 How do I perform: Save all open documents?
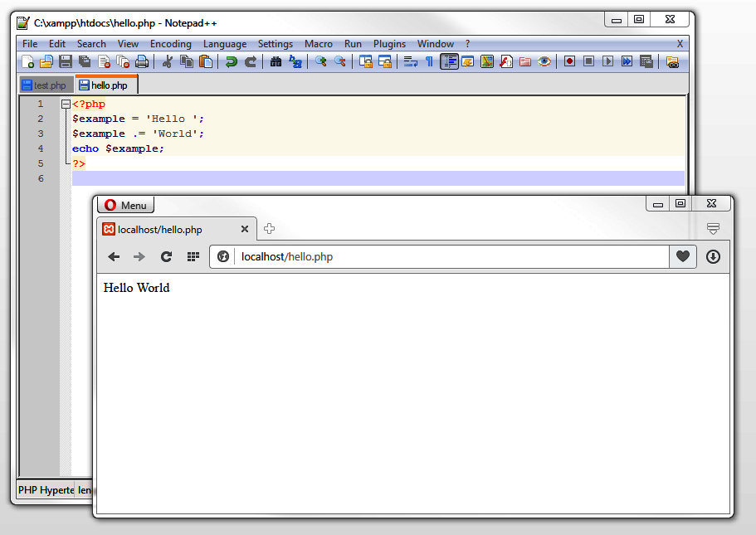84,61
